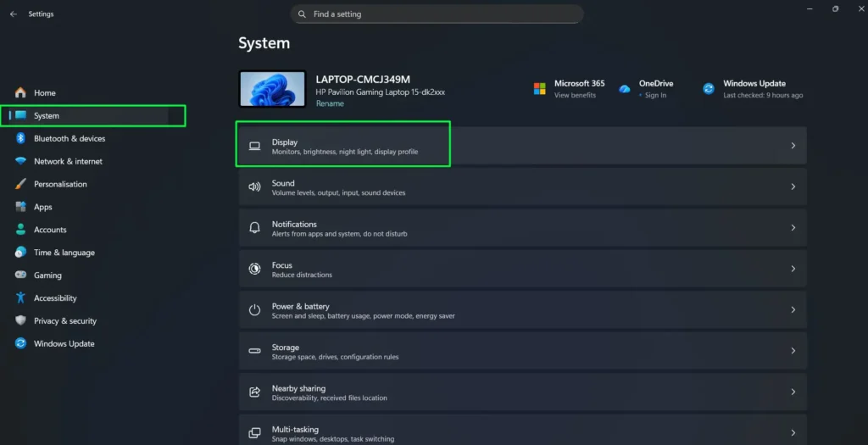Image resolution: width=868 pixels, height=445 pixels.
Task: Click the Alerts from apps and system text
Action: click(x=339, y=234)
